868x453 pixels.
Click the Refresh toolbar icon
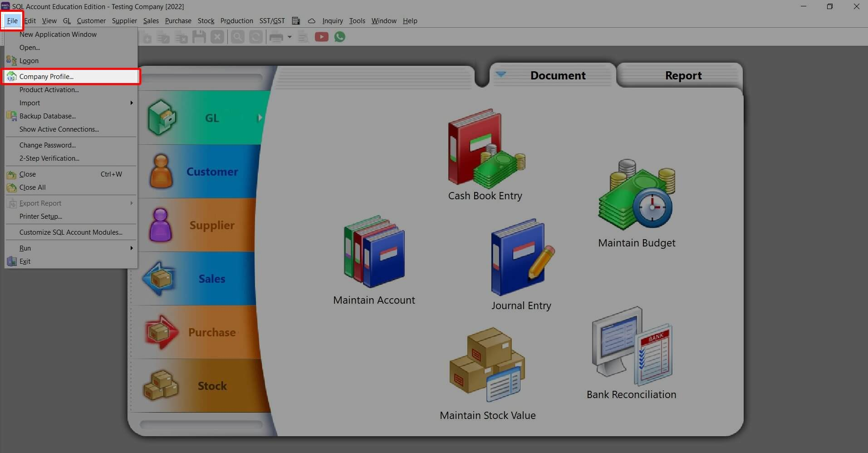(x=256, y=37)
